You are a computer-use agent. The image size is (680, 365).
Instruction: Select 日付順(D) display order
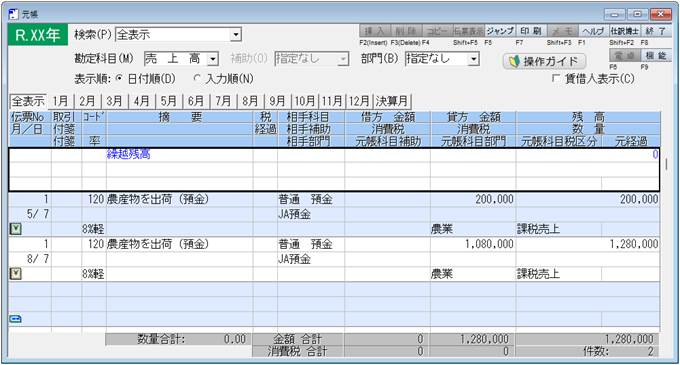(147, 79)
